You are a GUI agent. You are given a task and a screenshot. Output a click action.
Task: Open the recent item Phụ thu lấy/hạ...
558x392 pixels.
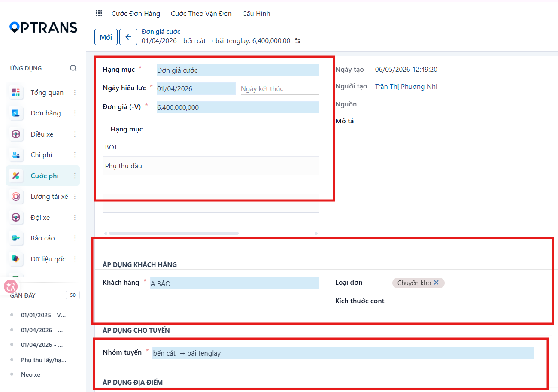click(43, 360)
